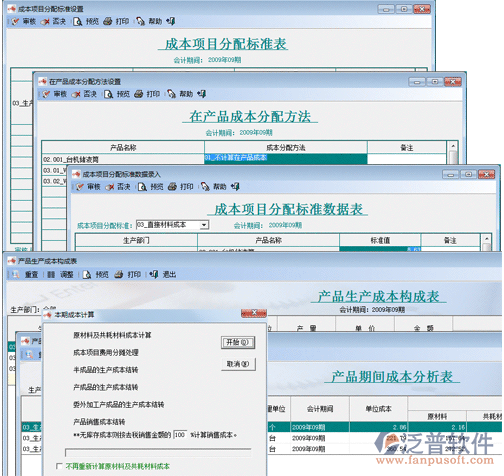Click progress bar in 本期成本计算 dialog

[158, 452]
